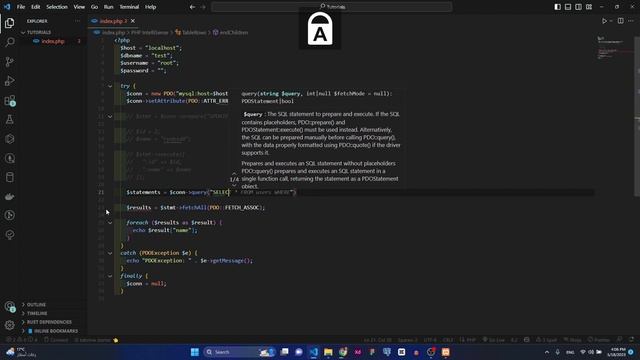Split the editor to the right
The image size is (640, 360).
[620, 21]
